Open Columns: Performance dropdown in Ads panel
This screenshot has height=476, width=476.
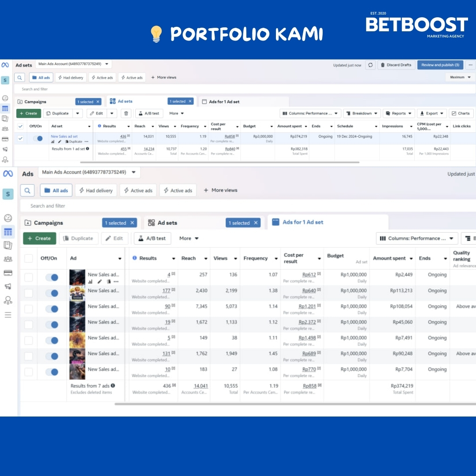pyautogui.click(x=416, y=238)
